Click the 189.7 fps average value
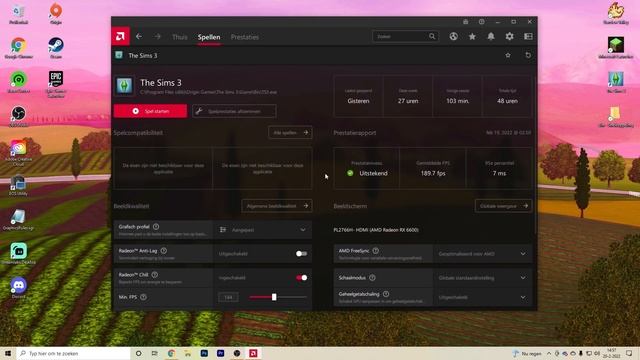The height and width of the screenshot is (360, 640). click(433, 173)
